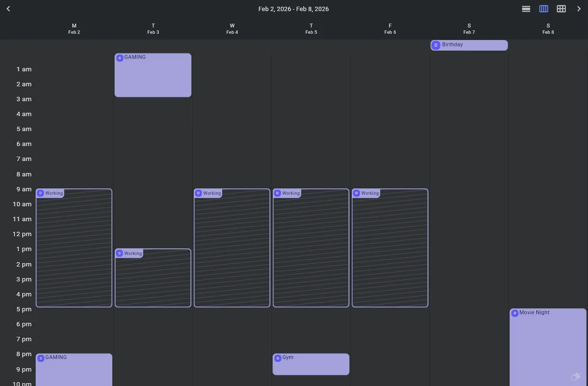The width and height of the screenshot is (588, 386).
Task: Select the Working block on Friday
Action: pos(390,251)
